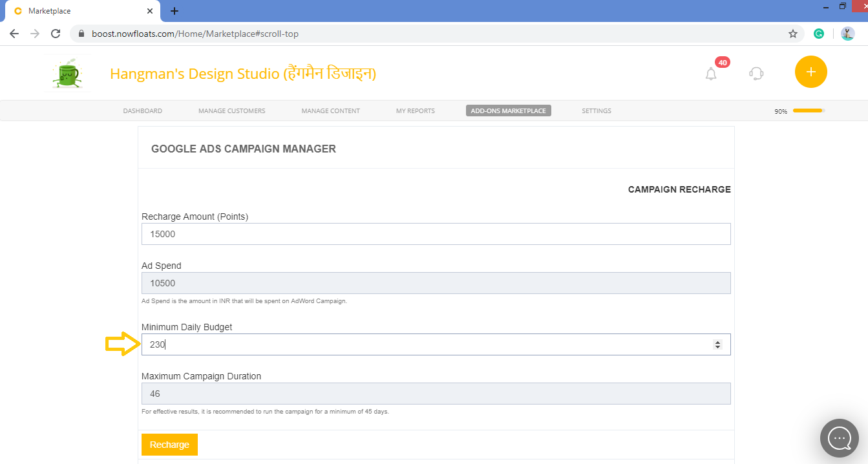Open a new browser tab

[x=175, y=11]
